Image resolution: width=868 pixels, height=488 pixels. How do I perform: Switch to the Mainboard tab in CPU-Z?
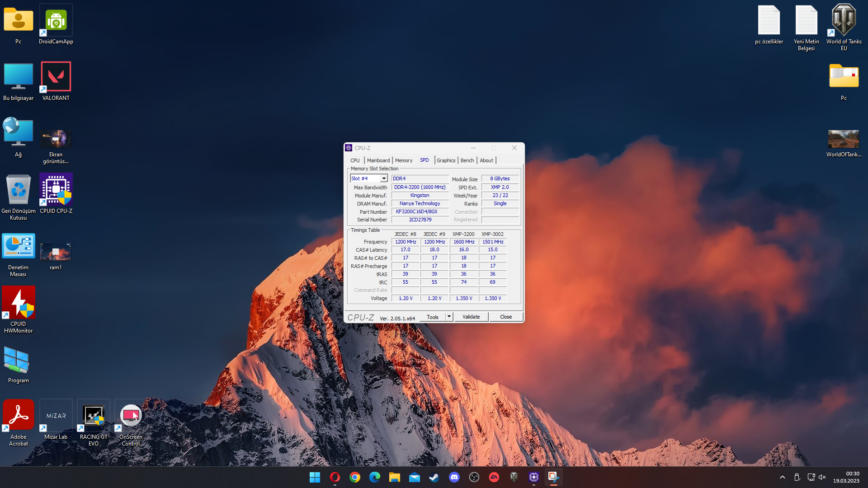[378, 160]
